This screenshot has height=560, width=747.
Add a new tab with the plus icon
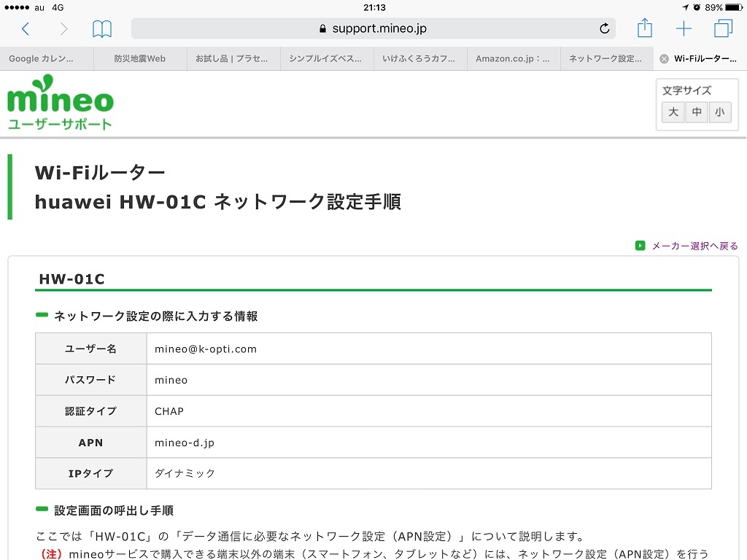click(684, 28)
